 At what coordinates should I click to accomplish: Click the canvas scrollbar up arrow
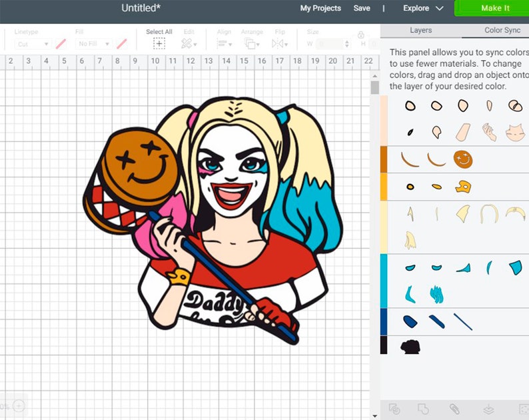(x=375, y=76)
